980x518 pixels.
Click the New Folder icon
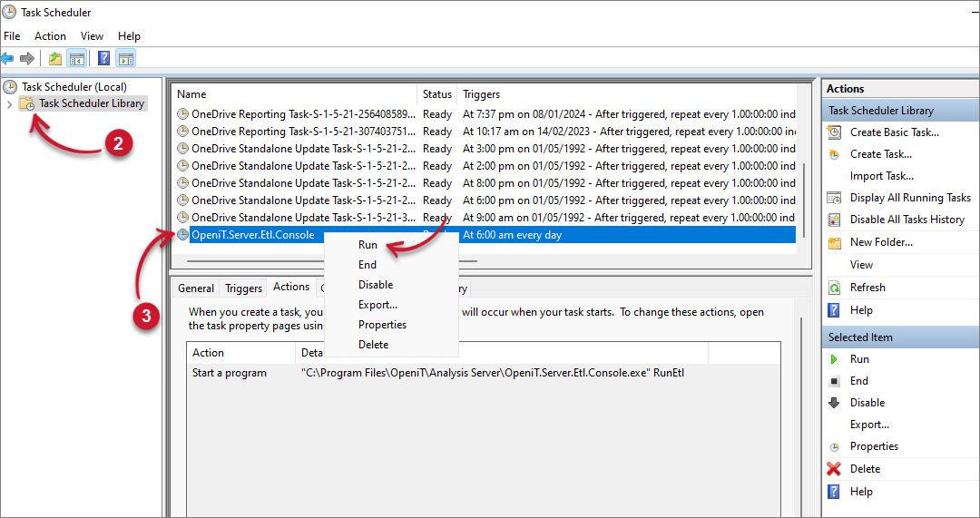click(x=835, y=242)
